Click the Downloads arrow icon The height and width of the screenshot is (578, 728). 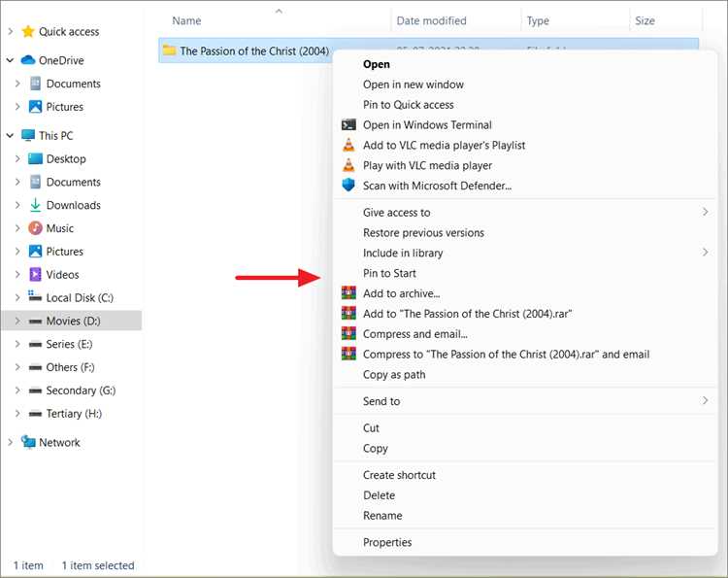click(35, 205)
